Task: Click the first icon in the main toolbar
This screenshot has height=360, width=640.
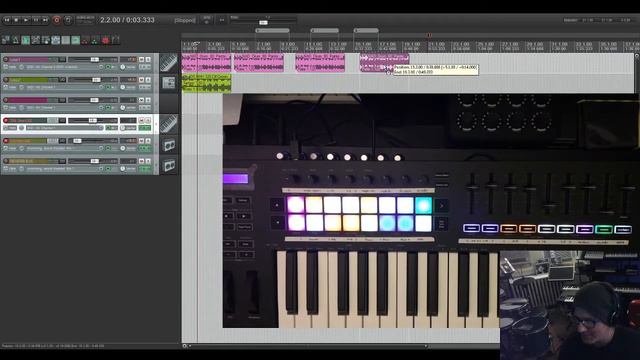Action: (6, 40)
